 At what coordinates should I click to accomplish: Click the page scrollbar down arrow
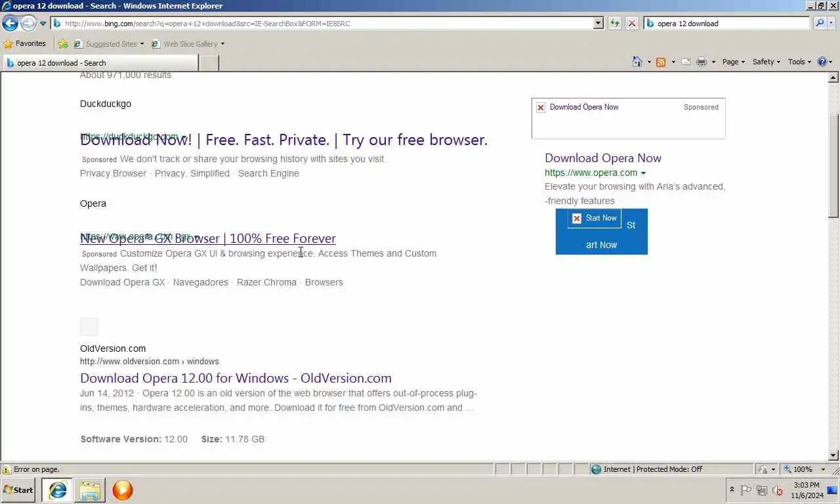(834, 455)
